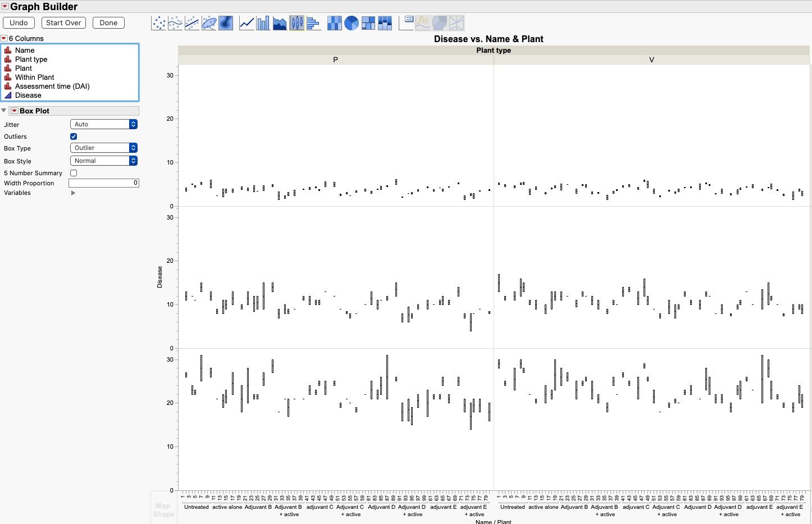The height and width of the screenshot is (524, 812).
Task: Select the Points element icon
Action: [x=158, y=22]
